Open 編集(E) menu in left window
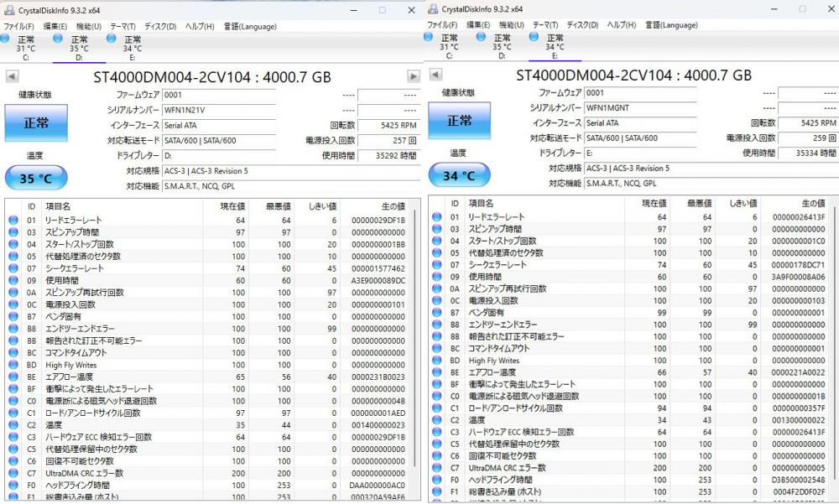The image size is (839, 504). coord(55,26)
